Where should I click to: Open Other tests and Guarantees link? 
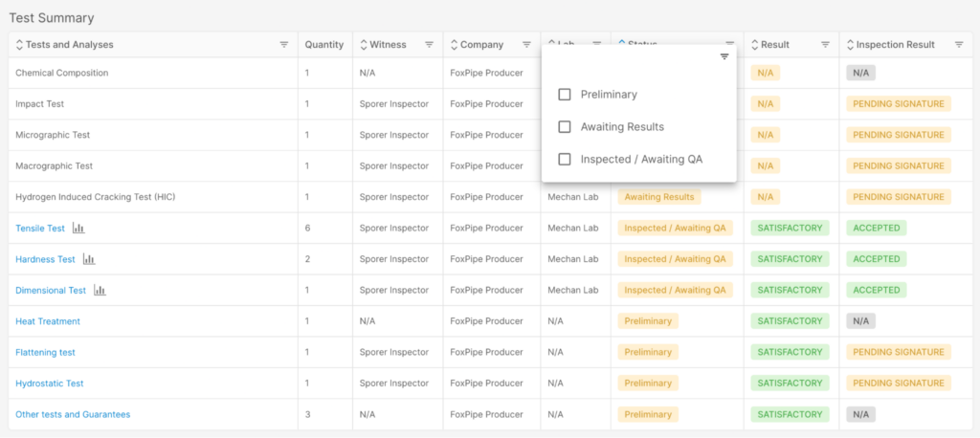point(73,414)
